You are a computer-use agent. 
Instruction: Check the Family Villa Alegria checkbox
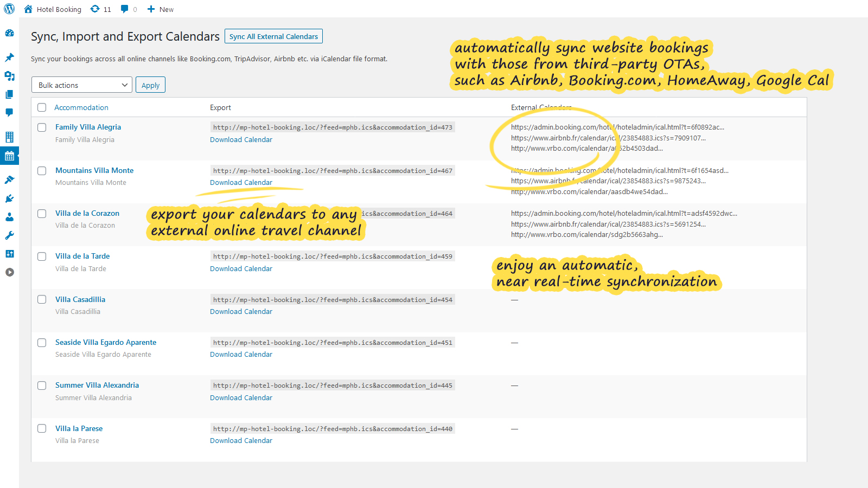[x=42, y=127]
